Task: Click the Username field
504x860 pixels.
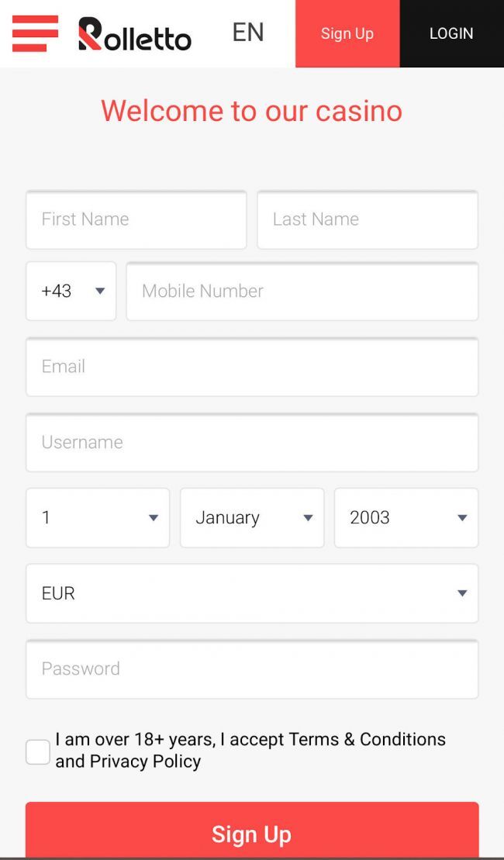Action: (x=252, y=442)
